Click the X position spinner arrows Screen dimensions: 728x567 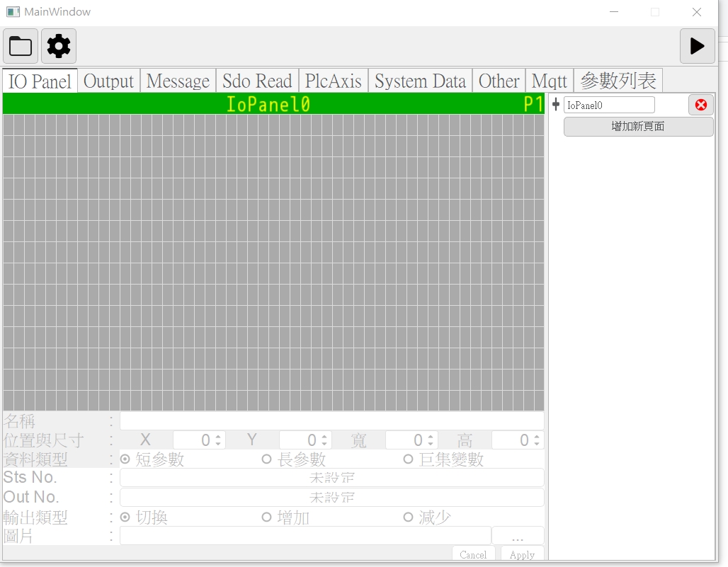[218, 440]
